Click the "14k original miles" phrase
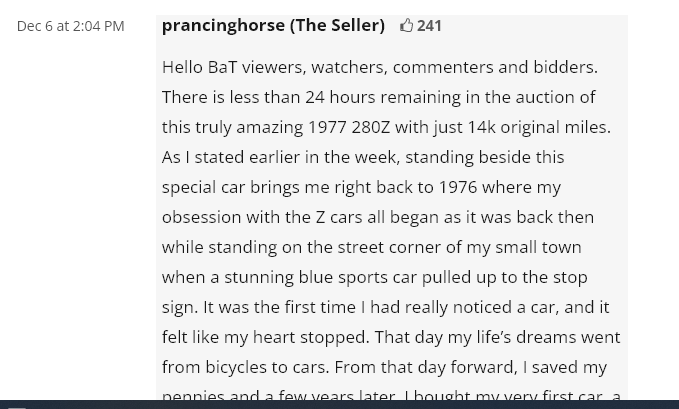The height and width of the screenshot is (409, 679). (x=537, y=127)
